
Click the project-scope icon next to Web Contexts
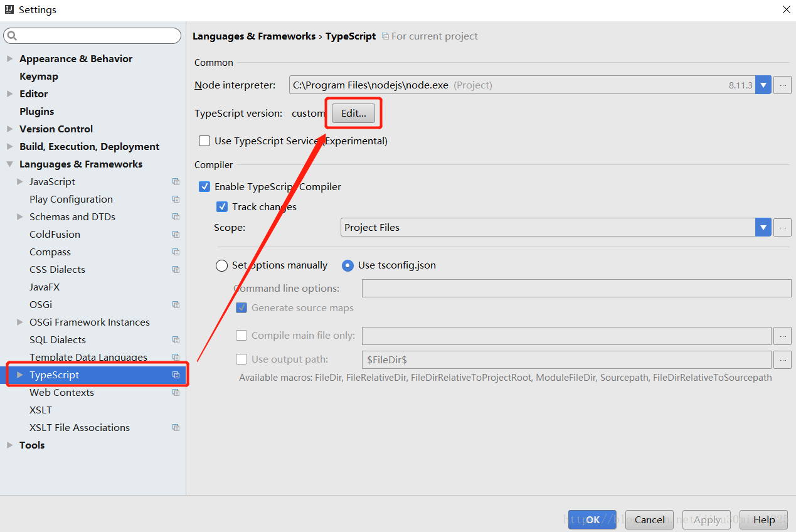[x=176, y=392]
